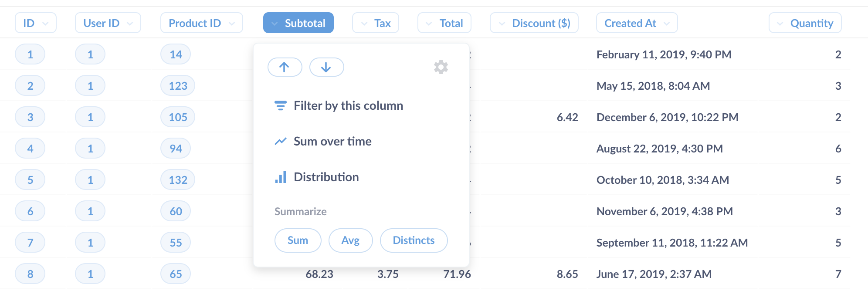Summarize Subtotal with Avg button
Screen dimensions: 868x291
pyautogui.click(x=350, y=240)
